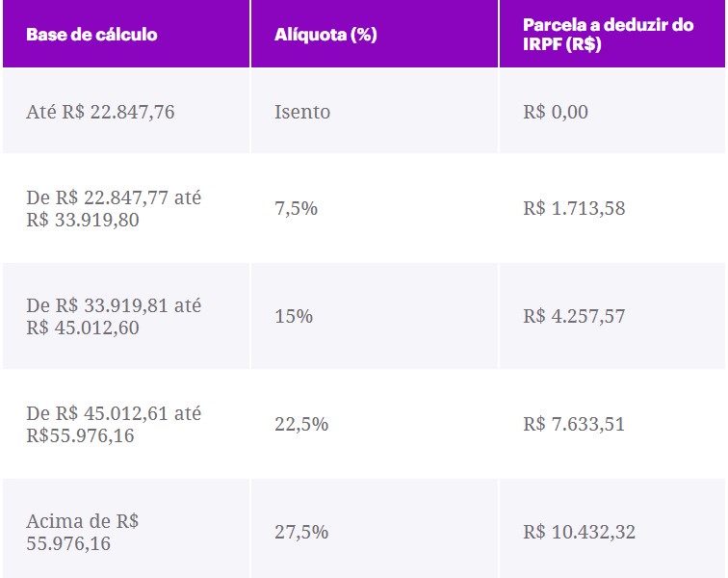Click the 'R$ 7.633,51' deduction value
The width and height of the screenshot is (728, 578).
coord(574,424)
